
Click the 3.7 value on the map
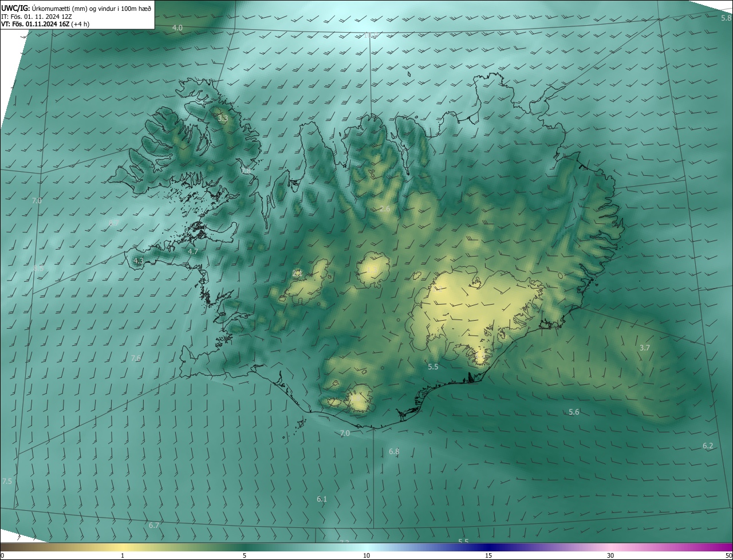coord(645,348)
